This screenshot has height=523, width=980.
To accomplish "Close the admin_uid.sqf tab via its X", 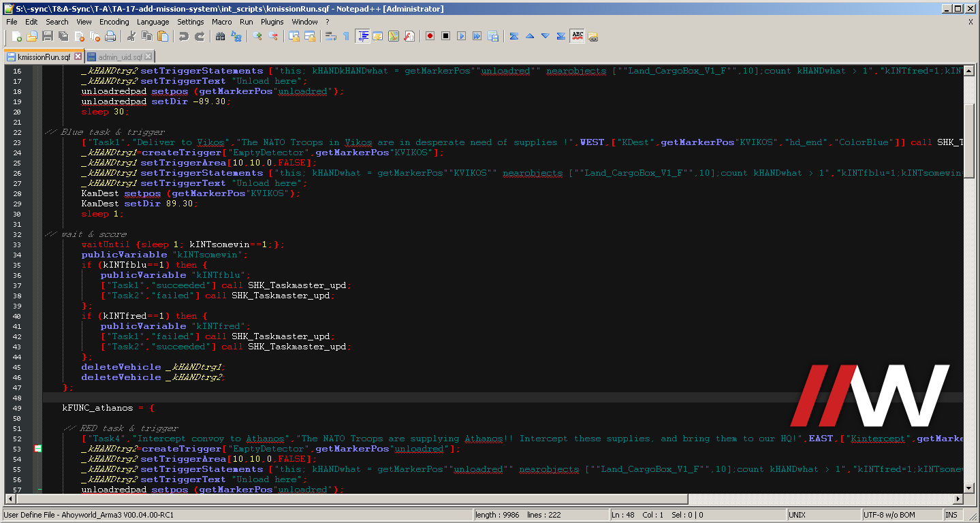I will point(148,57).
